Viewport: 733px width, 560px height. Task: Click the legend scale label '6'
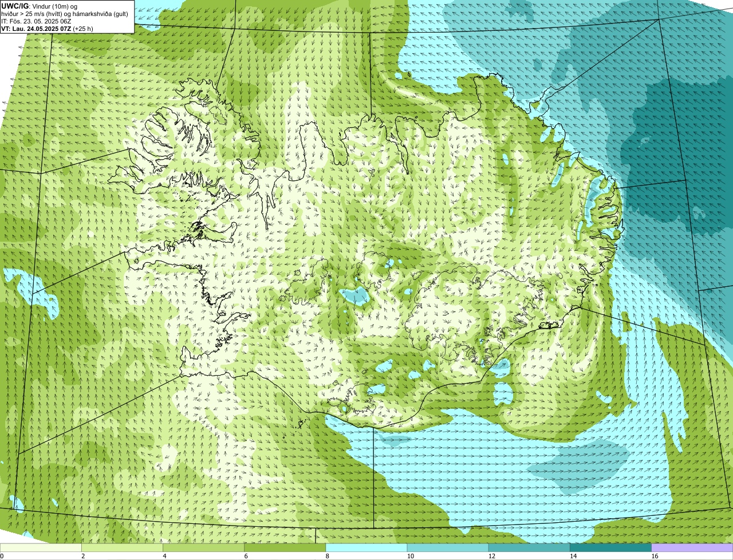[x=246, y=556]
